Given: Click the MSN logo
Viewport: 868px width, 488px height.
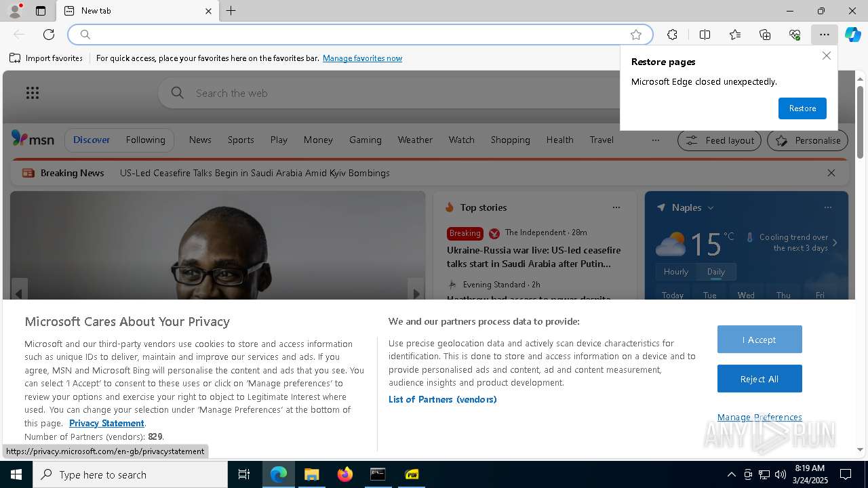Looking at the screenshot, I should click(33, 140).
